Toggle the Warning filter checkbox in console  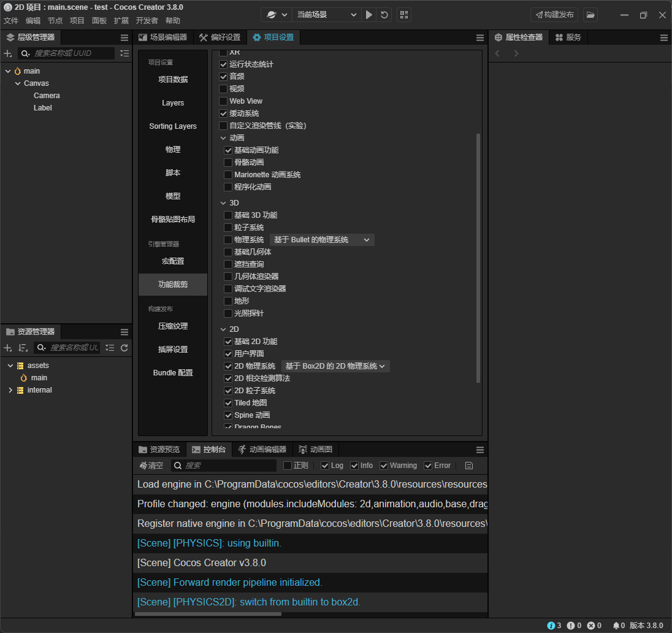click(x=384, y=466)
